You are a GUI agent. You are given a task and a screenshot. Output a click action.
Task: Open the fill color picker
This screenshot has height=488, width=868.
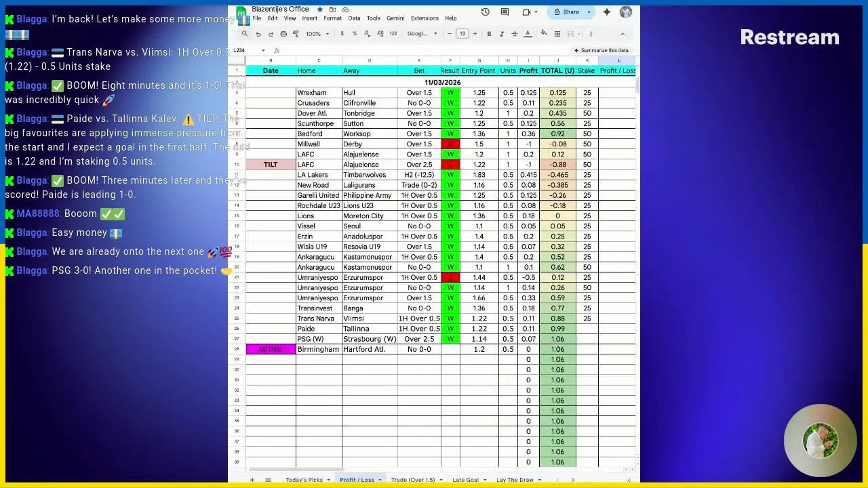coord(544,34)
